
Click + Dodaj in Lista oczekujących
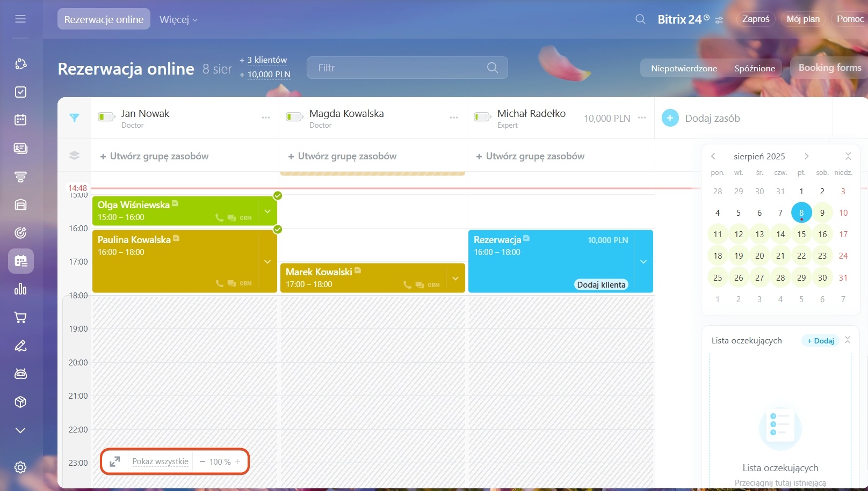coord(821,341)
